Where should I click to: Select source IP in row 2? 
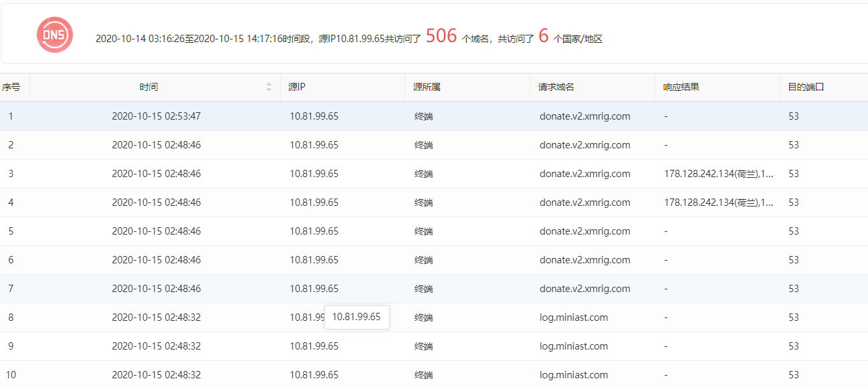[x=314, y=145]
